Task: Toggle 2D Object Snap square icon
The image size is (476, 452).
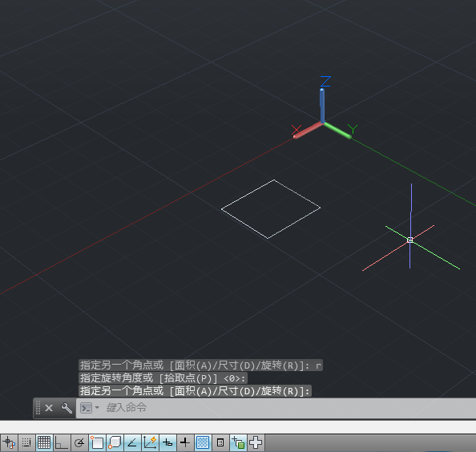Action: 97,442
